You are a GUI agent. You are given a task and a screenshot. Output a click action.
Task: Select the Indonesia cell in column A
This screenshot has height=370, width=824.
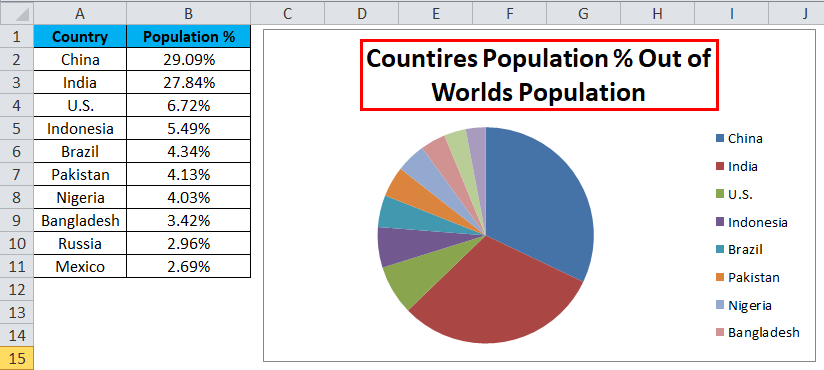tap(80, 129)
